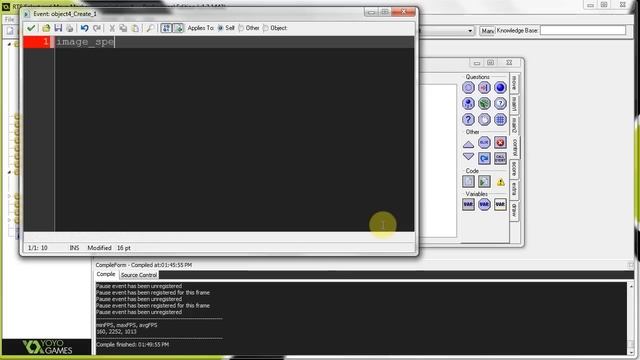Viewport: 640px width, 360px height.
Task: Switch to the score actions tab
Action: [x=514, y=169]
